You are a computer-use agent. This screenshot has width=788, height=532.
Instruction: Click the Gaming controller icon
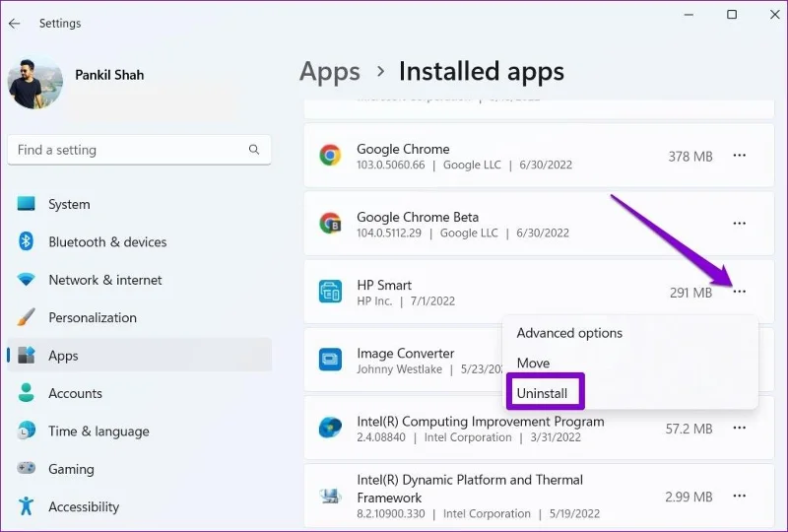point(27,468)
